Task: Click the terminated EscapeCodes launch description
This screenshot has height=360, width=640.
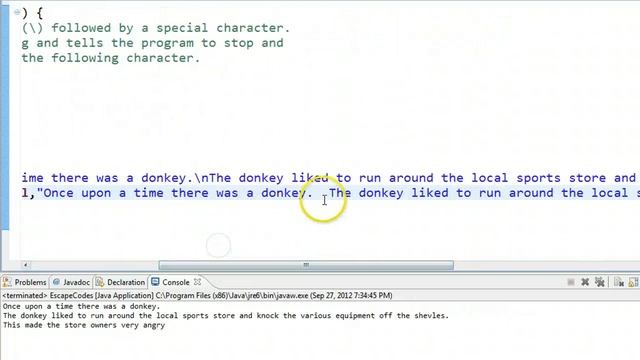Action: click(x=198, y=295)
